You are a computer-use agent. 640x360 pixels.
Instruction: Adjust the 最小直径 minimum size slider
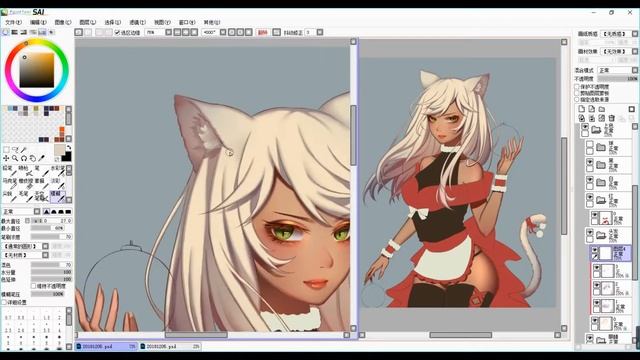(x=48, y=228)
